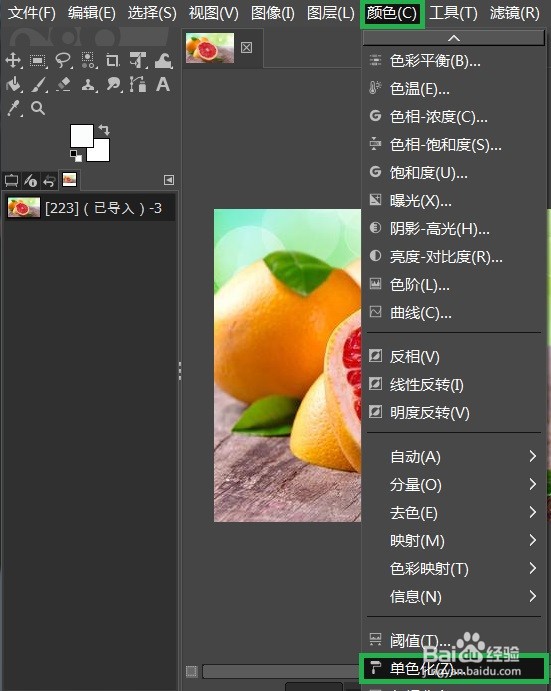Apply 反相(V) invert

(454, 357)
